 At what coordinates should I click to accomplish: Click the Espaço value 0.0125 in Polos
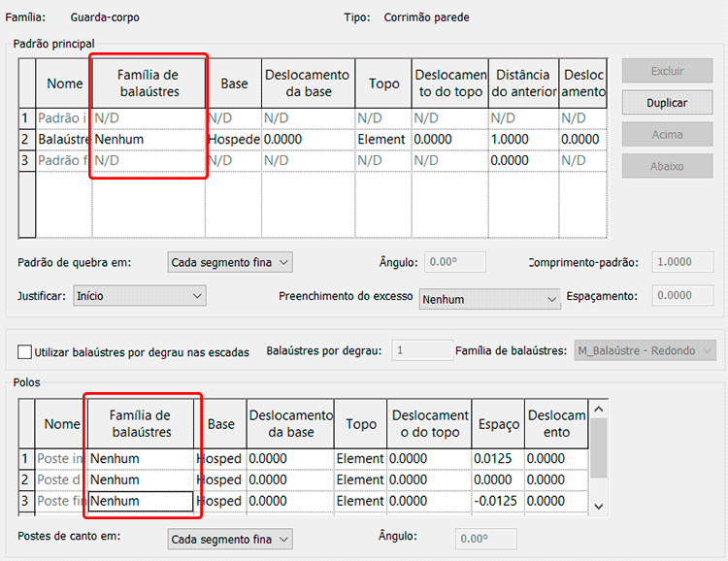(x=497, y=459)
